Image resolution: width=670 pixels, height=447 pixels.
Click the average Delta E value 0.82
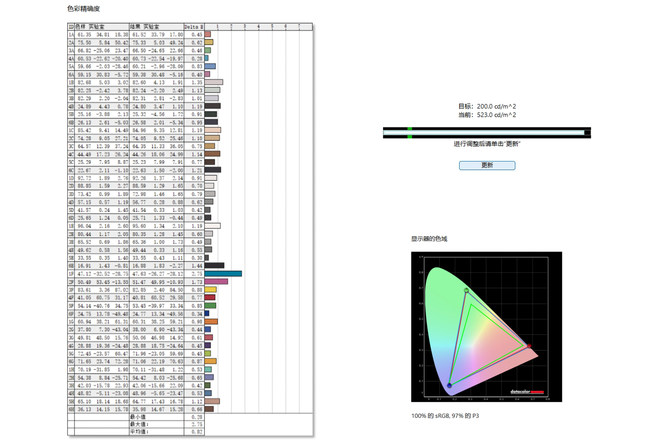[197, 432]
